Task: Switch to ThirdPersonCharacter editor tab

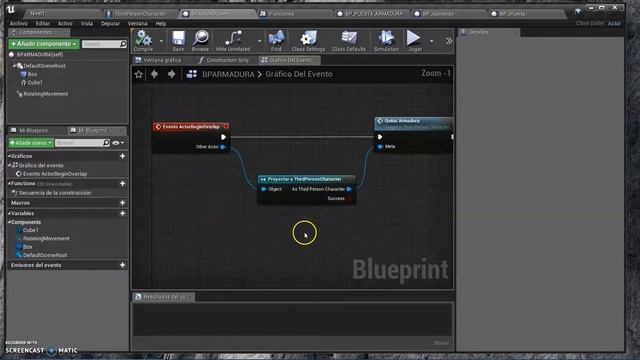Action: pos(140,13)
